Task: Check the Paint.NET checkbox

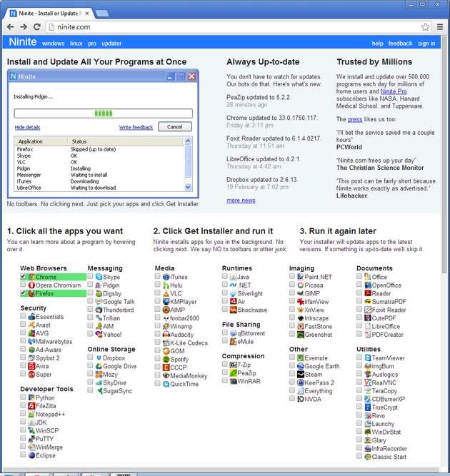Action: coord(292,276)
